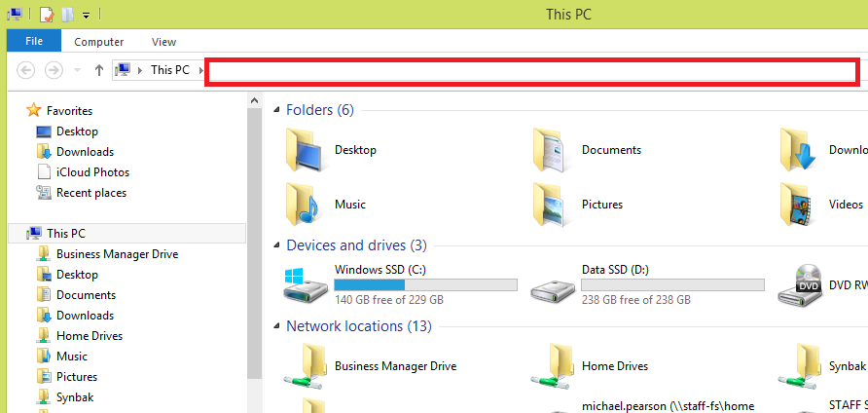This screenshot has width=868, height=413.
Task: Expand the chevron after This PC breadcrumb
Action: 200,70
